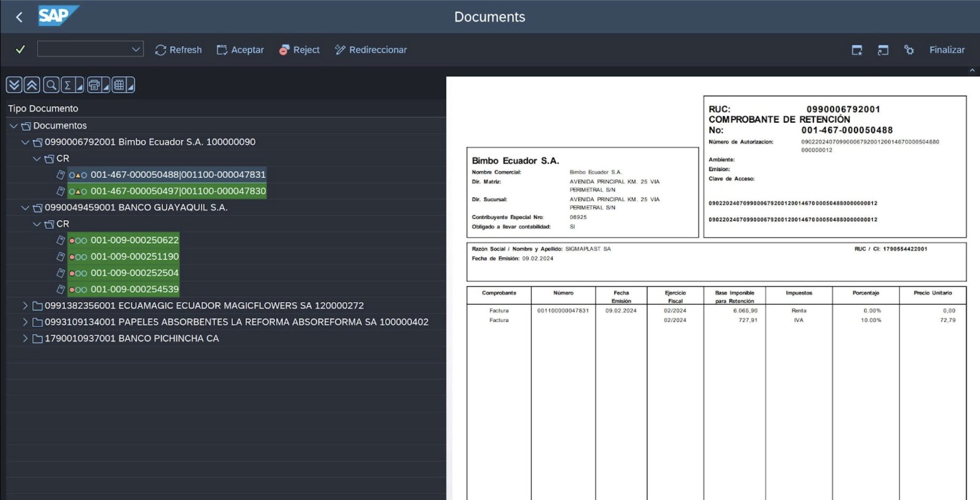Click the red status light of 001-009-000254539
Screen dimensions: 980x500
72,290
